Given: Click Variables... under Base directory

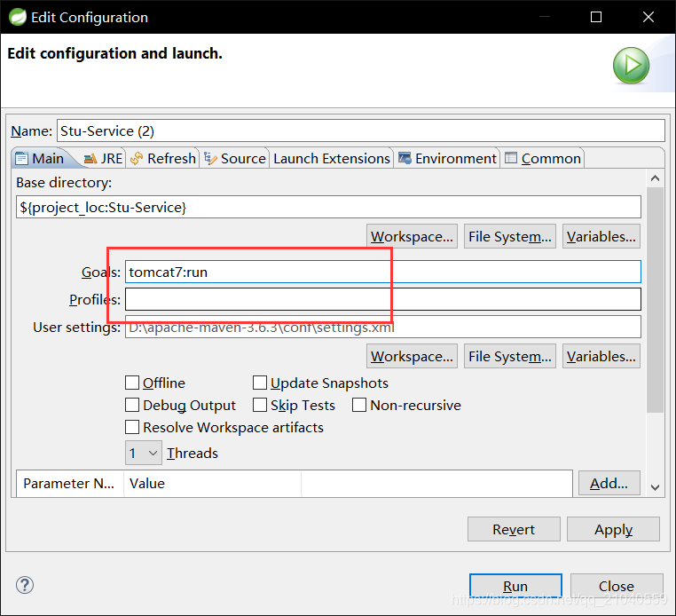Looking at the screenshot, I should pos(601,236).
